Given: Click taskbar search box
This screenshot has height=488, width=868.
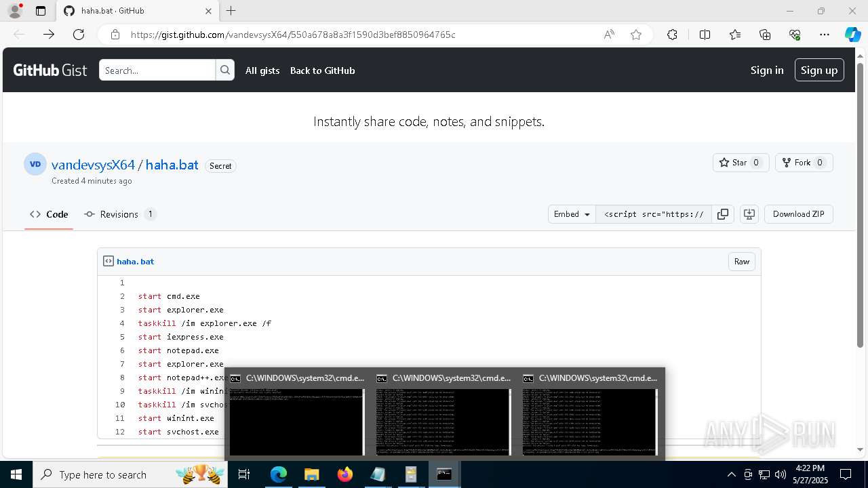Looking at the screenshot, I should [131, 474].
